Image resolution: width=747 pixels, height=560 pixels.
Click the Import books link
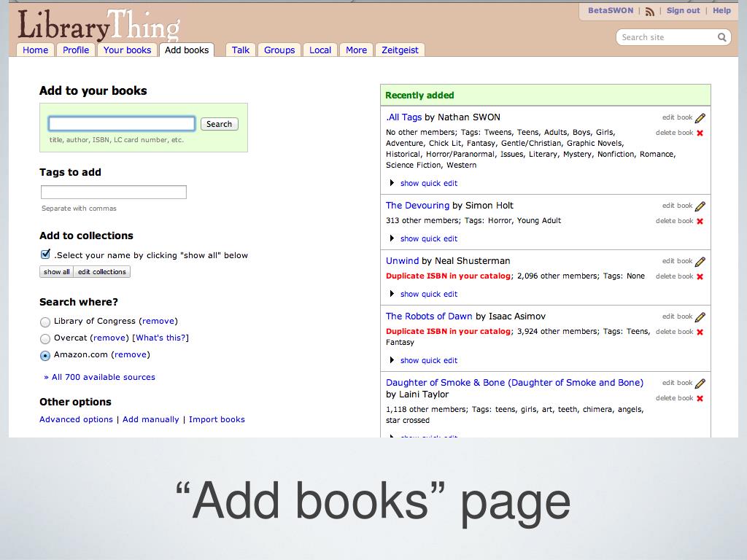click(217, 419)
